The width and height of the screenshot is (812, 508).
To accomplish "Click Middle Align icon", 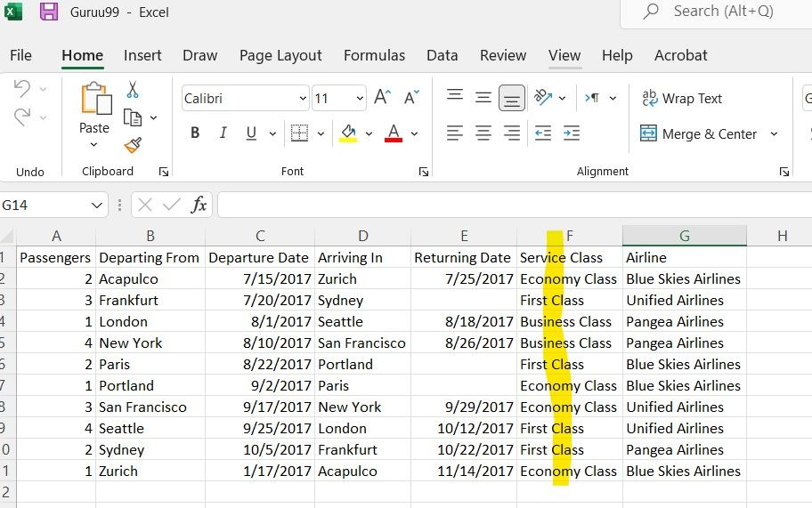I will point(483,97).
